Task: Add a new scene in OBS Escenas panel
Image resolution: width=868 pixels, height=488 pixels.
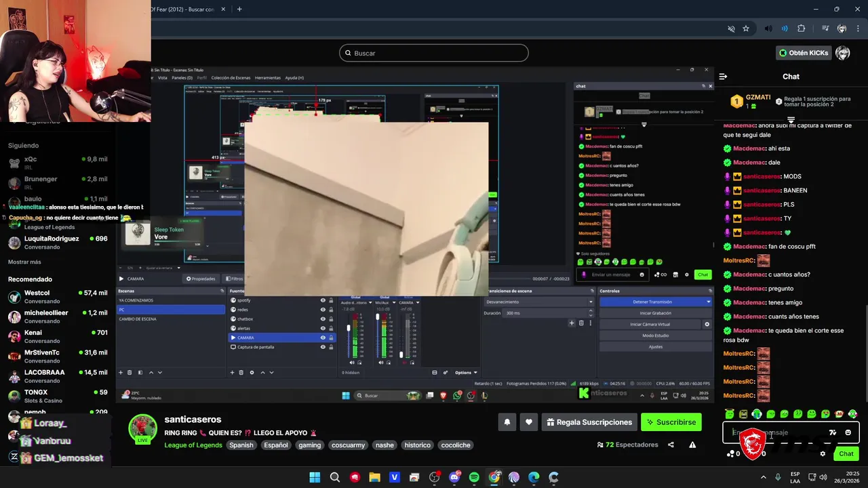Action: pos(121,372)
